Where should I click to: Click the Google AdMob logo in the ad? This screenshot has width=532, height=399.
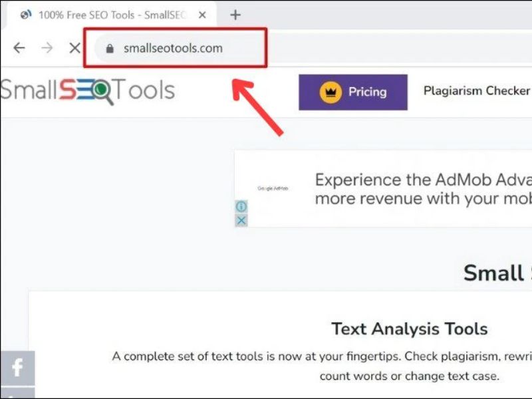point(274,188)
